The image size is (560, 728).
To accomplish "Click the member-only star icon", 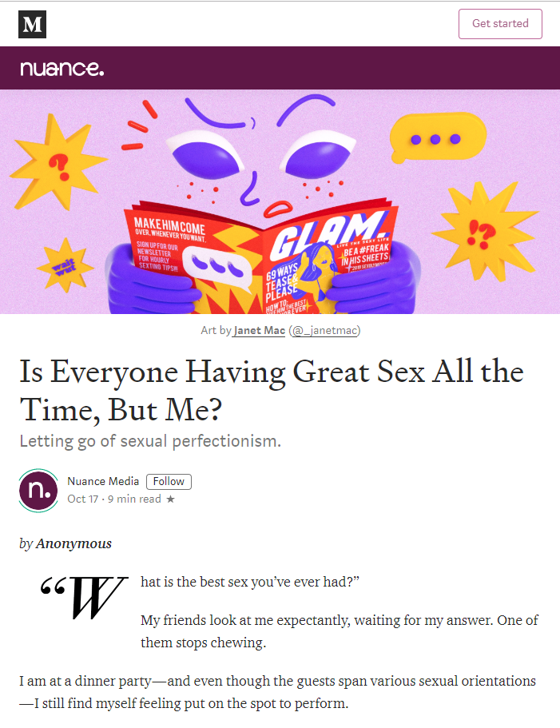I will [170, 499].
